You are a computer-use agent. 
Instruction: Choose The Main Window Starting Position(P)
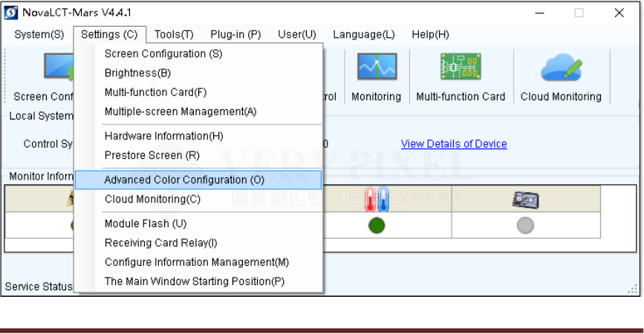[198, 281]
